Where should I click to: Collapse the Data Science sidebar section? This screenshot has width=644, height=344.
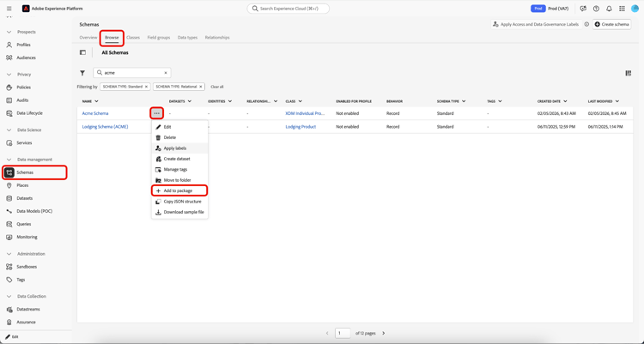click(x=9, y=130)
